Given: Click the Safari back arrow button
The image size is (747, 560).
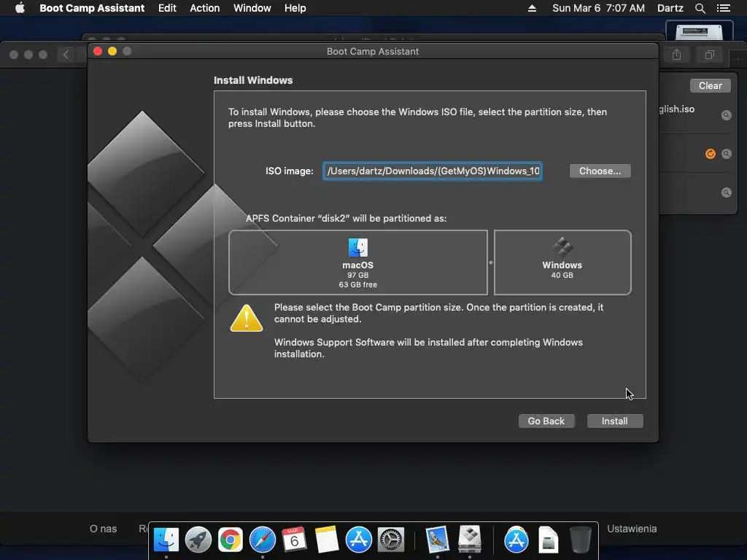Looking at the screenshot, I should click(66, 55).
